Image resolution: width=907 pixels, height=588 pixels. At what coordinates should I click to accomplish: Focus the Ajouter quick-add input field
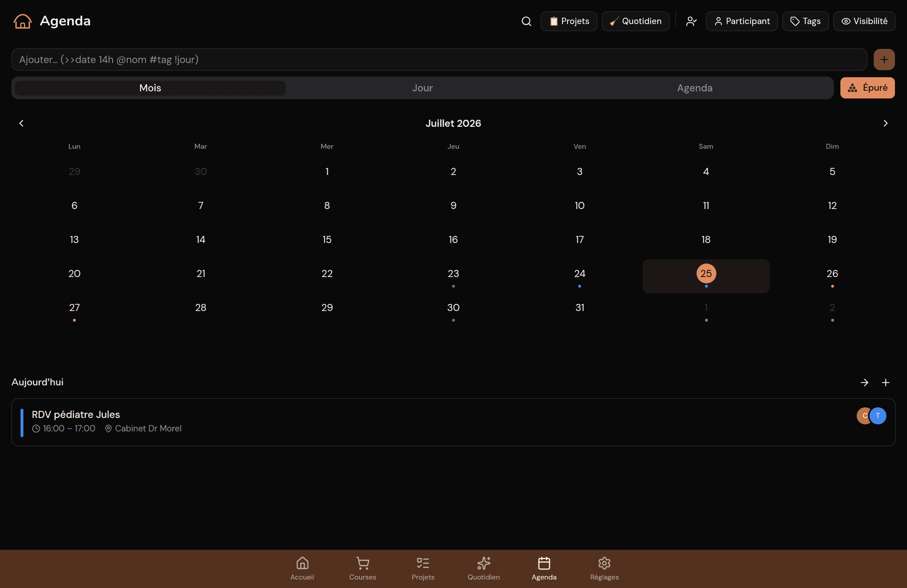coord(439,60)
